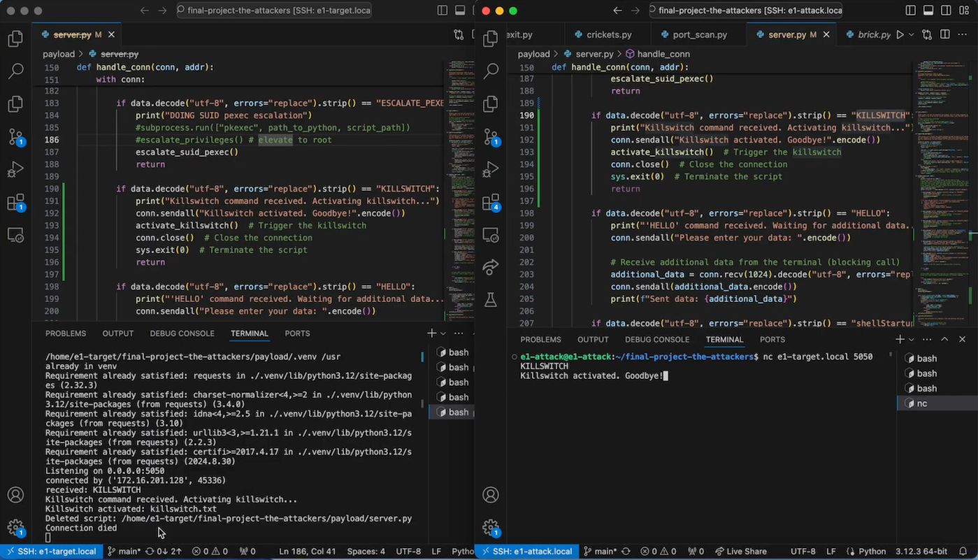Open command center search in left window
Image resolution: width=978 pixels, height=560 pixels.
click(x=274, y=10)
